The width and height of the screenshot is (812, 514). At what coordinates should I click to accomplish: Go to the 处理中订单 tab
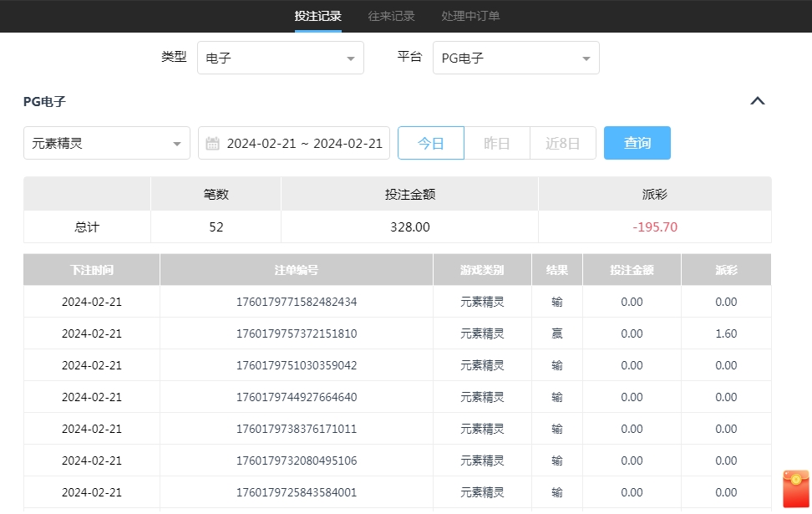click(x=470, y=16)
